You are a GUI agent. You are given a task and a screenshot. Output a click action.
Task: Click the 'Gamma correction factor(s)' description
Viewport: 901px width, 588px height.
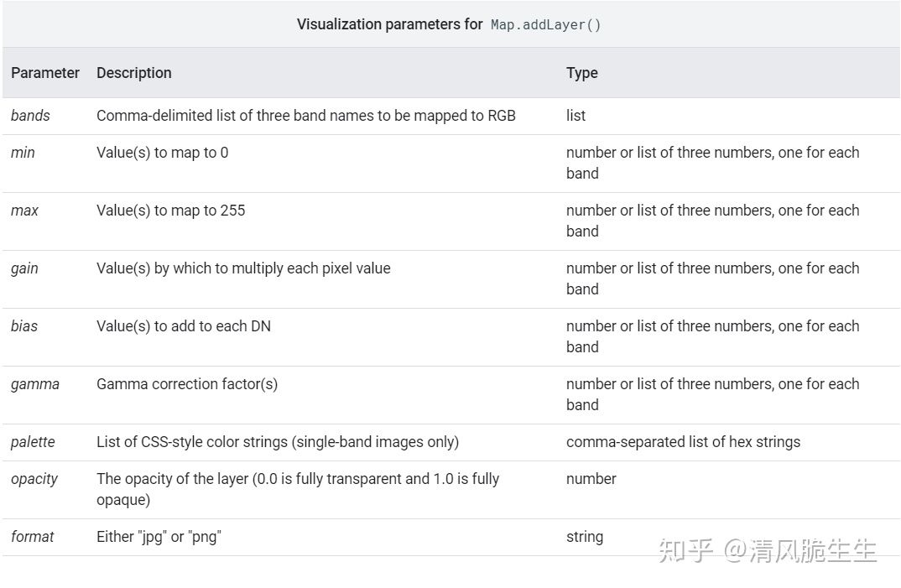[186, 384]
